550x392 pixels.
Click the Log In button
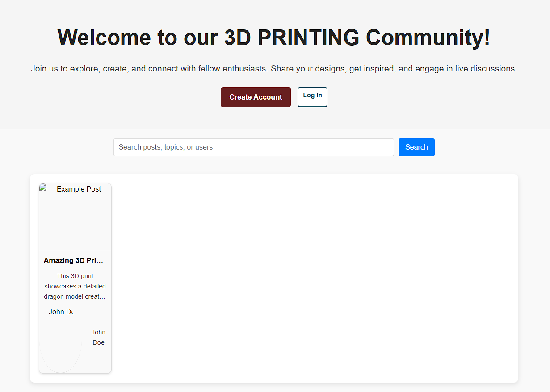[312, 97]
